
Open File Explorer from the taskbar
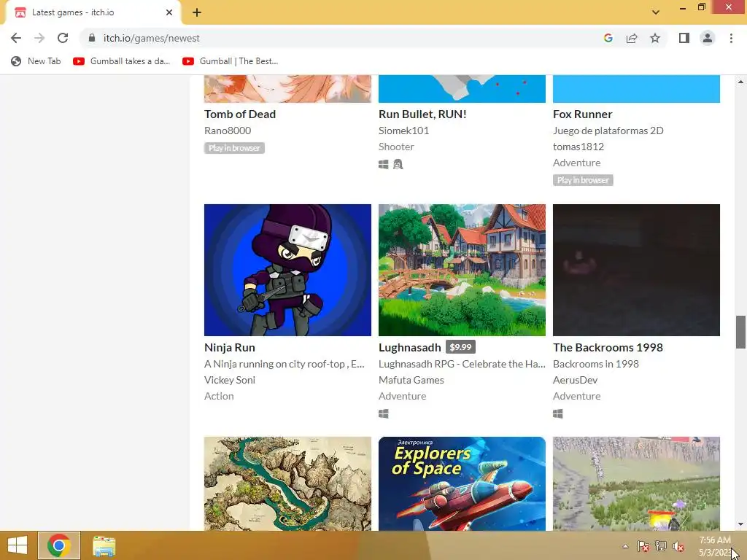104,546
